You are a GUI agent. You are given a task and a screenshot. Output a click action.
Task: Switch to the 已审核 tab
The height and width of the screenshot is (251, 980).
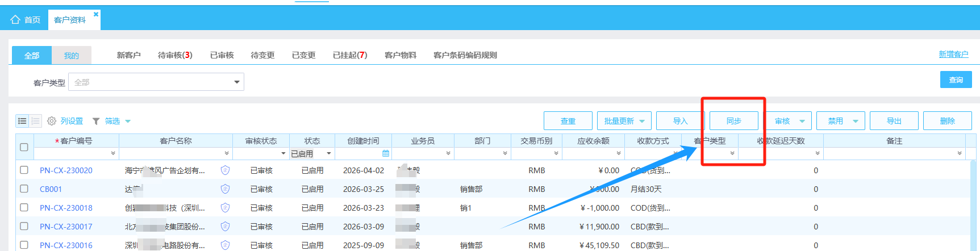pyautogui.click(x=222, y=55)
